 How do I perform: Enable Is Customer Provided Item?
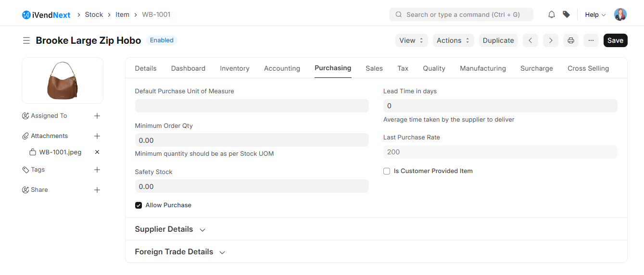point(387,171)
